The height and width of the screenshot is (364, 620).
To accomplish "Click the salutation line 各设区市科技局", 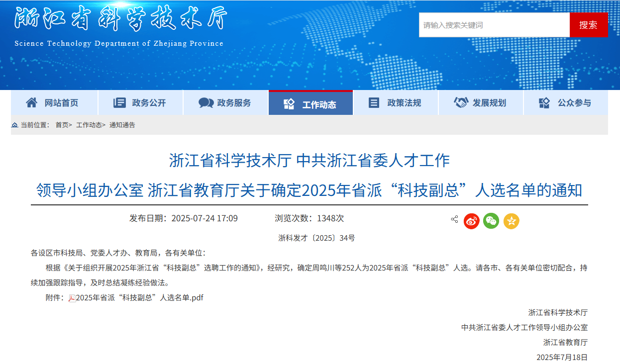I will point(118,253).
